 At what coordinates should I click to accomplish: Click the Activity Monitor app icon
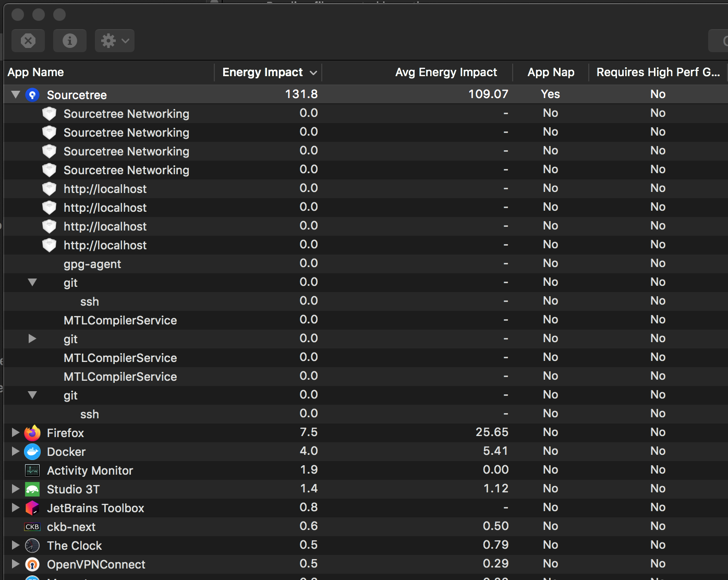32,470
